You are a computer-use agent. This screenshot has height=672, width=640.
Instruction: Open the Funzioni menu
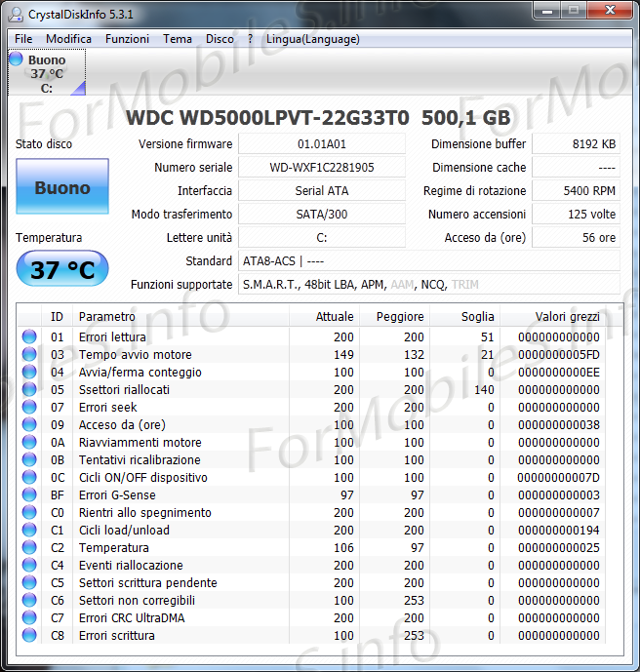point(127,39)
